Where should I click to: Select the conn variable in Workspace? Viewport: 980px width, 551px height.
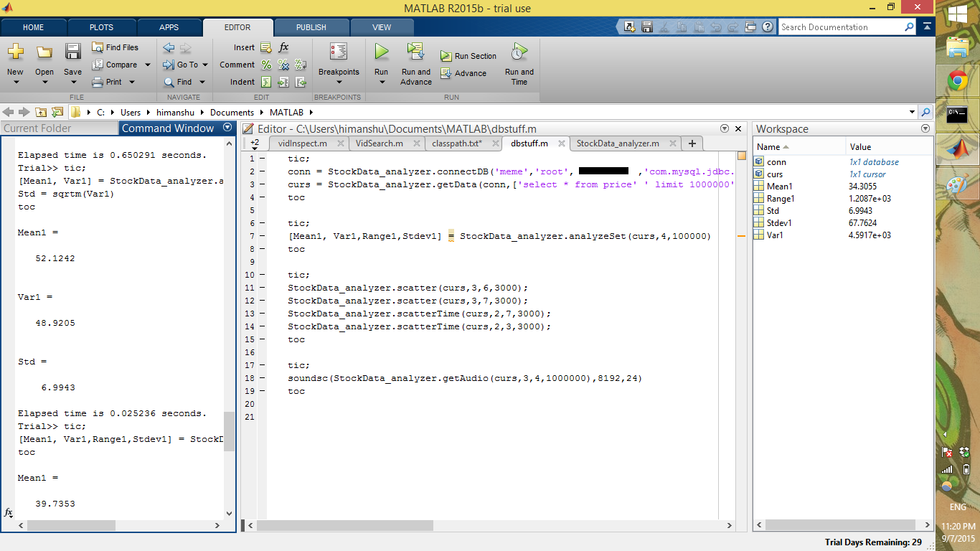843,161
